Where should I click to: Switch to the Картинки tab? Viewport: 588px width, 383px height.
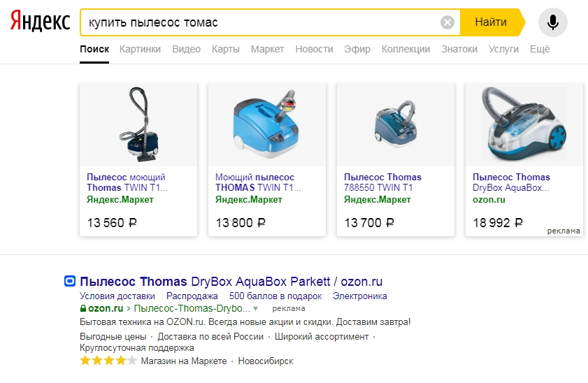pyautogui.click(x=140, y=49)
